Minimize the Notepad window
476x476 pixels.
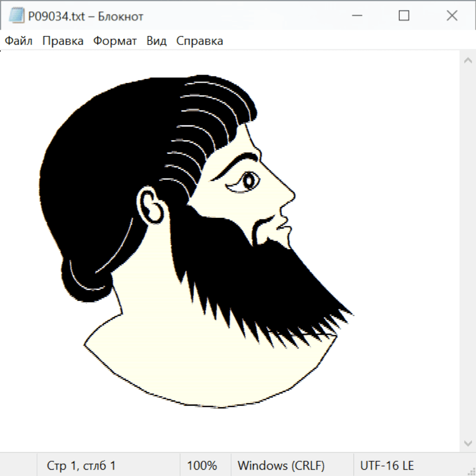(x=356, y=16)
